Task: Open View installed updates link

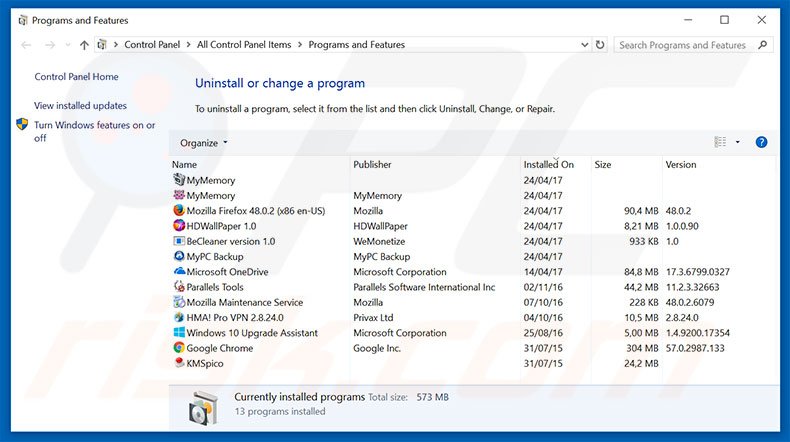Action: pos(81,105)
